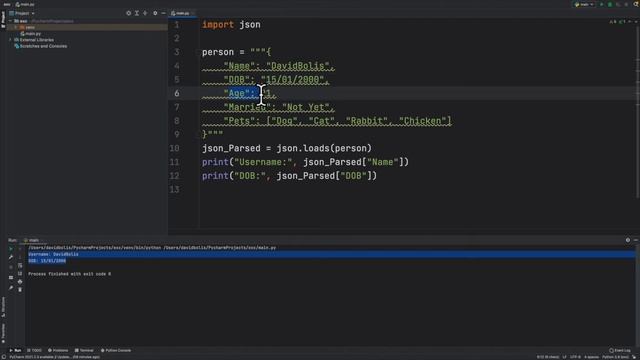Open the Problems tool window tab

pos(58,350)
